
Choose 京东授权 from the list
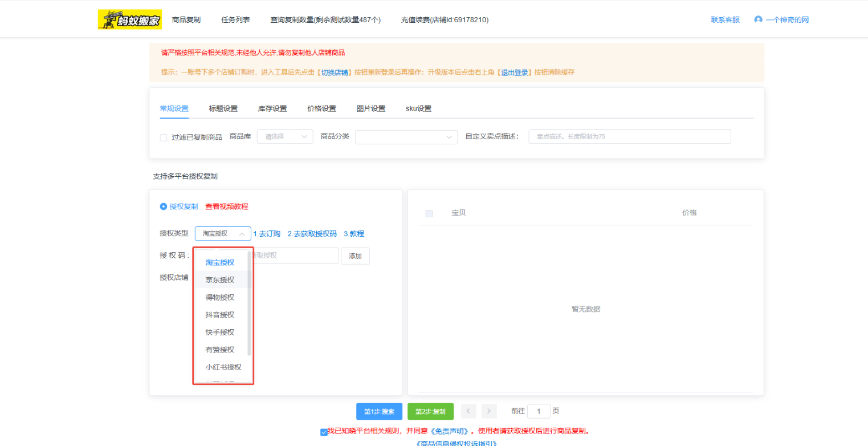click(x=220, y=279)
